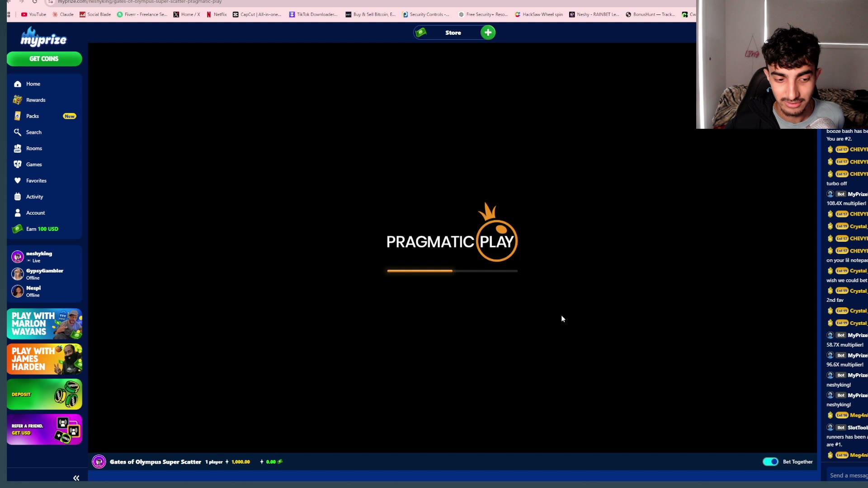868x488 pixels.
Task: Open Play with James Harden banner
Action: (x=44, y=359)
